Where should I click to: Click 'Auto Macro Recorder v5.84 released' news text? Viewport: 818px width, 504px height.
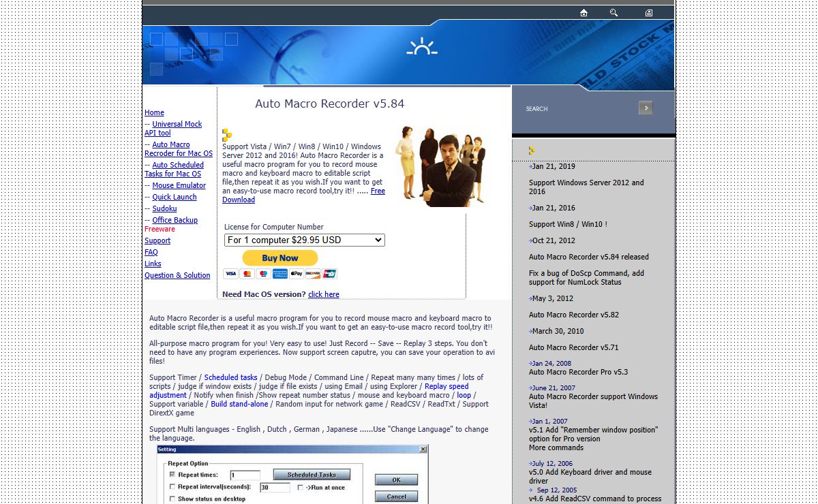[x=589, y=257]
